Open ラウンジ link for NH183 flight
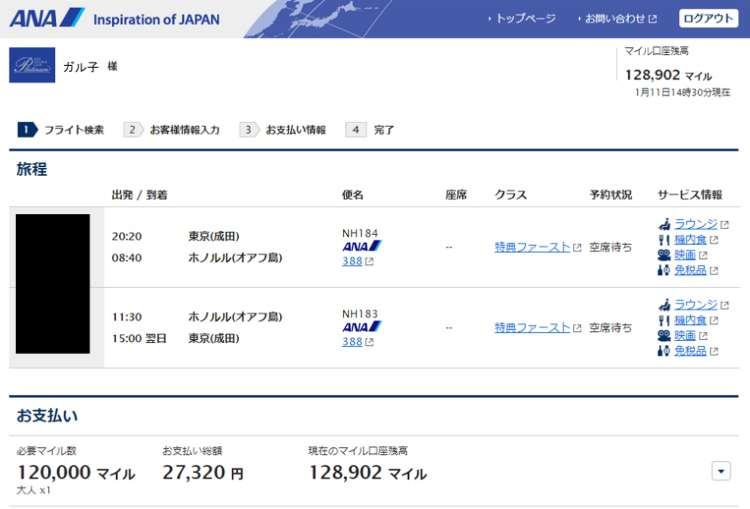The image size is (750, 509). (696, 304)
